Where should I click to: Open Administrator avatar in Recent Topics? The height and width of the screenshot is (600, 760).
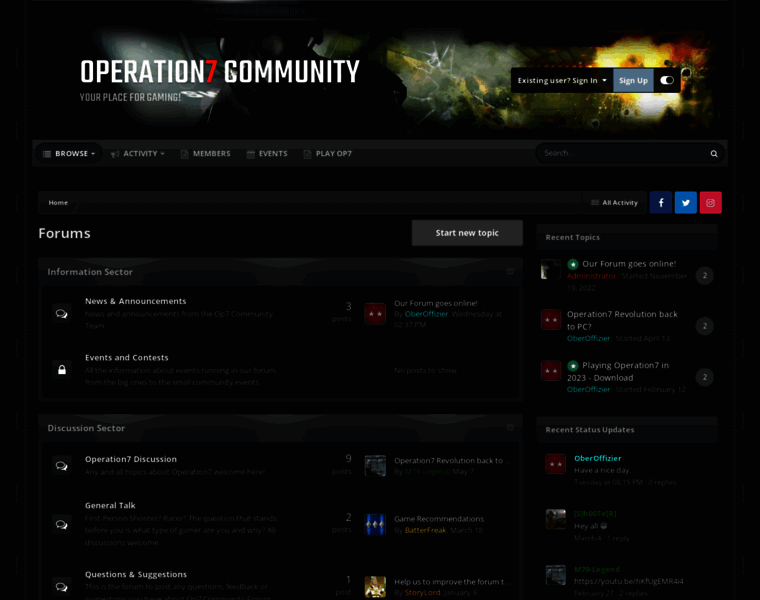pyautogui.click(x=551, y=269)
